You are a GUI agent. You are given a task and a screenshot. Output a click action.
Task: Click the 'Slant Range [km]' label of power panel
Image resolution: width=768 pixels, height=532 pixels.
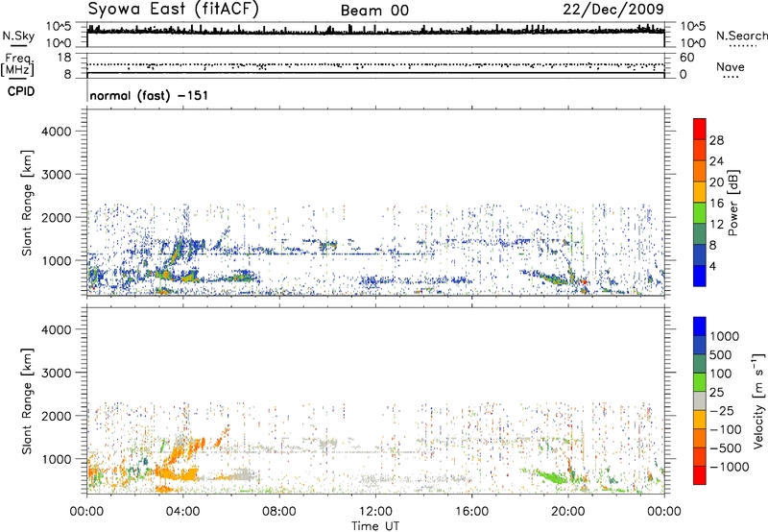point(27,203)
